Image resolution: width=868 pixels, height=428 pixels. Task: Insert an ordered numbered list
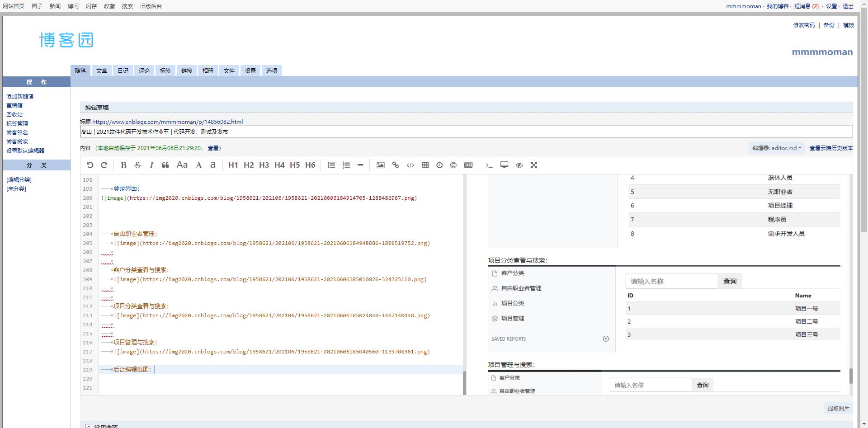coord(346,165)
